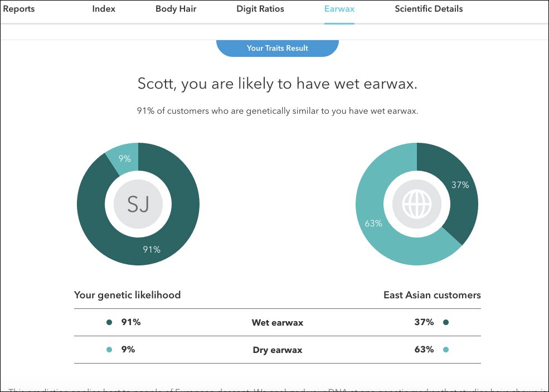
Task: Click light teal dot beside 9% in table
Action: [109, 350]
